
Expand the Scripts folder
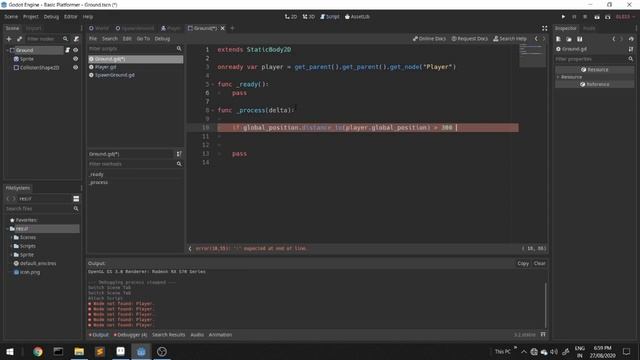pyautogui.click(x=11, y=246)
